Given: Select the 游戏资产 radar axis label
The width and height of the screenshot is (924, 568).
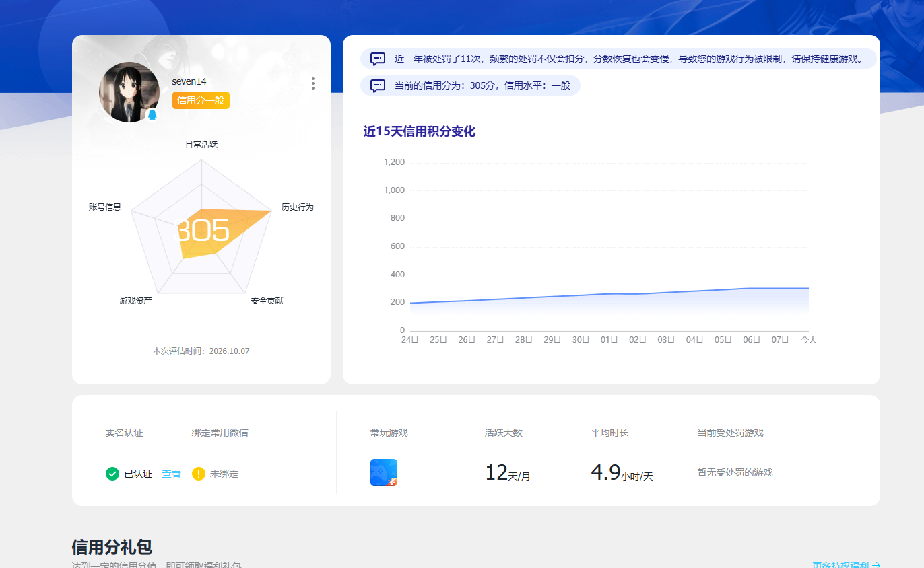Looking at the screenshot, I should pos(136,301).
